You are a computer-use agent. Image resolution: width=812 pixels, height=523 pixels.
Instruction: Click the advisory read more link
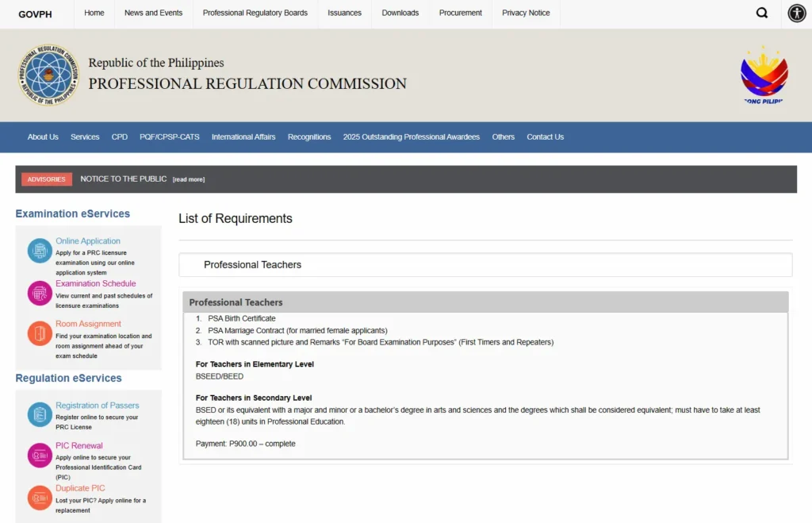click(x=189, y=179)
